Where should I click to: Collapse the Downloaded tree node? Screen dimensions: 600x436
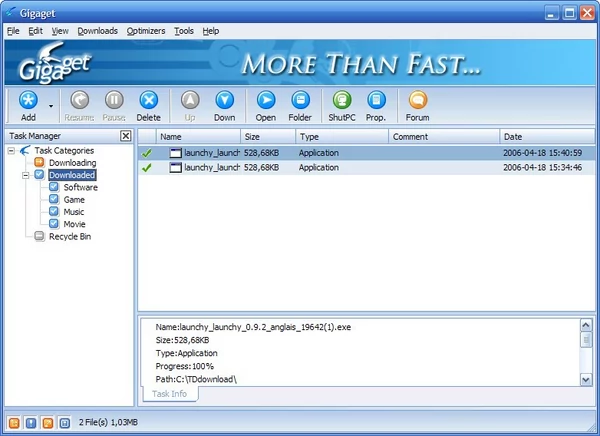pos(26,175)
